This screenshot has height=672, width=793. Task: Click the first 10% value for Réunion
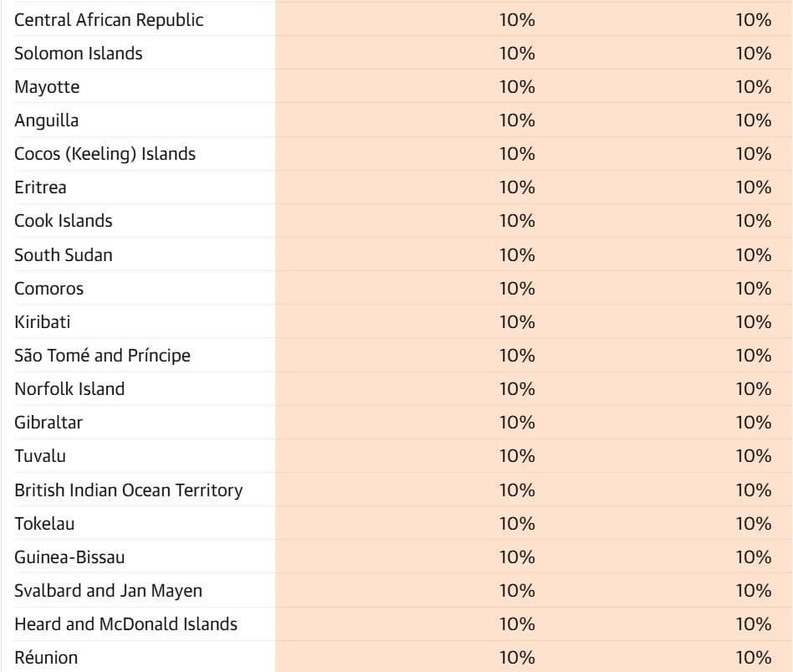[x=516, y=658]
